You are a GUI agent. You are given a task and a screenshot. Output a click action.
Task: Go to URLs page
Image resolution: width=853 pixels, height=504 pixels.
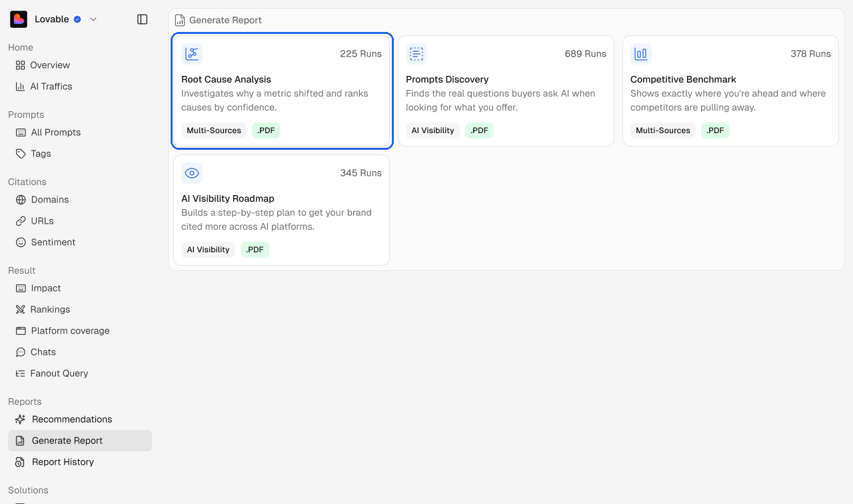(80, 221)
